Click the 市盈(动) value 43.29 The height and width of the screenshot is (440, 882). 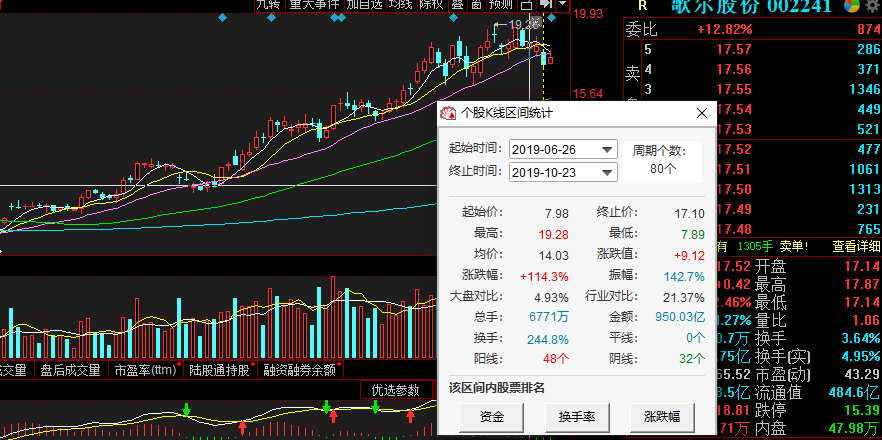coord(862,374)
